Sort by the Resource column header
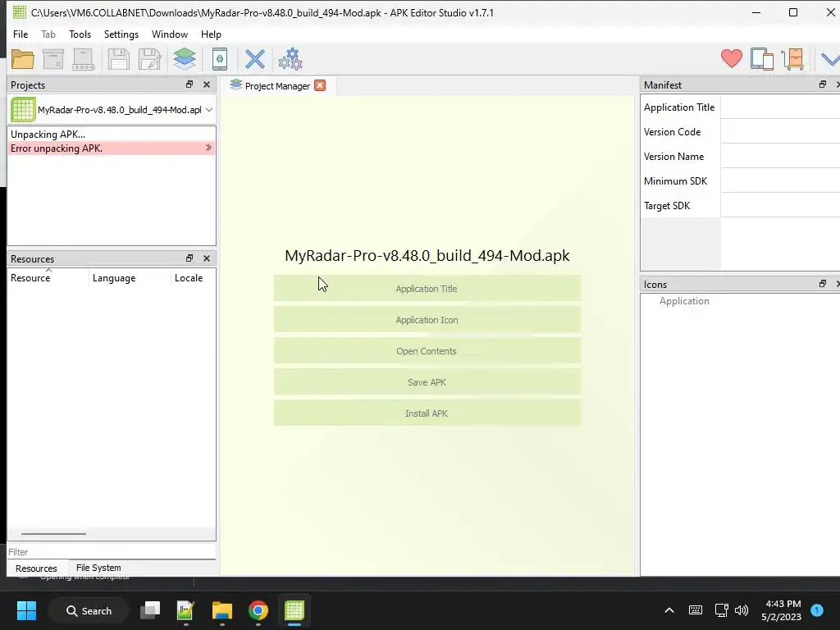The width and height of the screenshot is (840, 630). click(x=48, y=278)
